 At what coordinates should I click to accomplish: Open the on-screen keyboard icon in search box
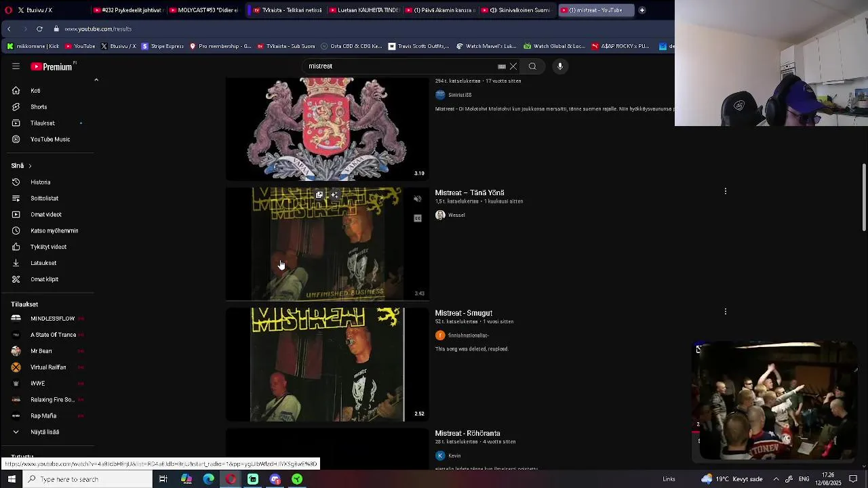(502, 66)
